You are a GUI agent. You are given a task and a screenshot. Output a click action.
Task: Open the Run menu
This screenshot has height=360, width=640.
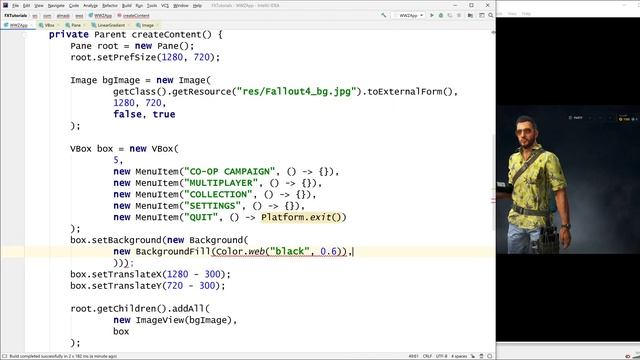[139, 6]
